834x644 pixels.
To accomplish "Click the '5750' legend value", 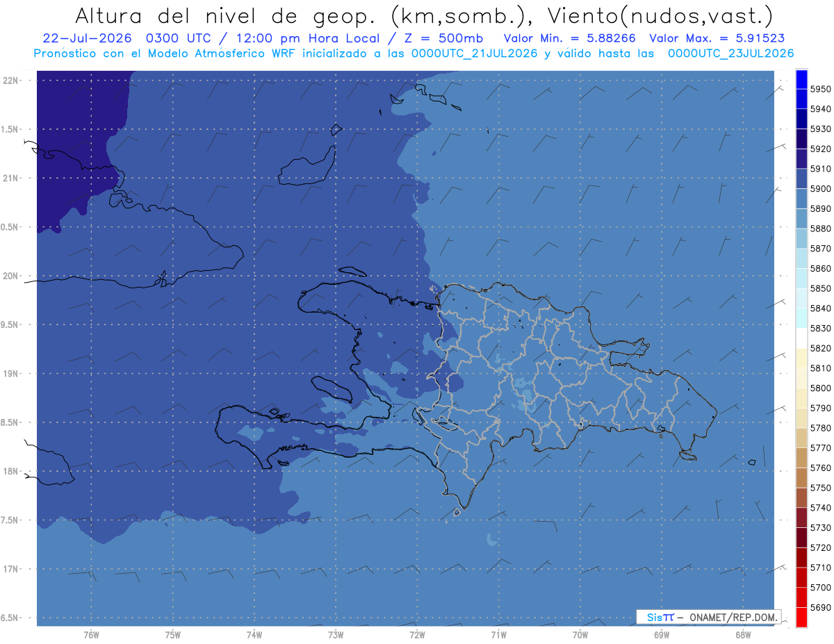I will click(x=820, y=488).
